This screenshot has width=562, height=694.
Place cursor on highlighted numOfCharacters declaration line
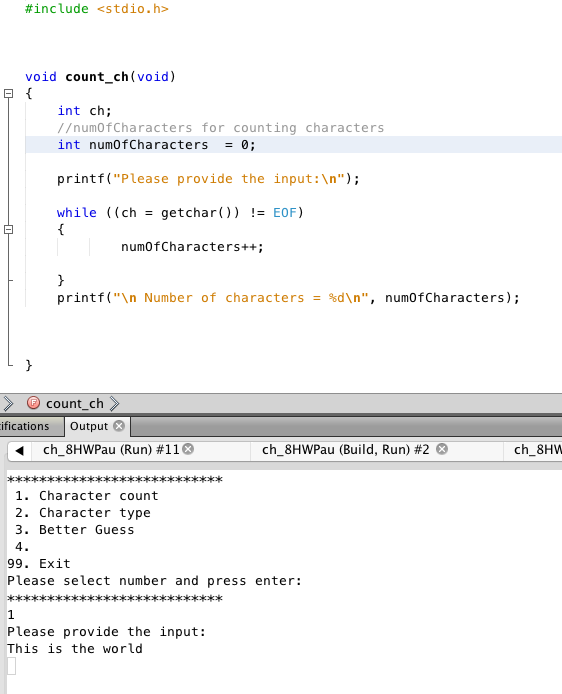coord(294,145)
